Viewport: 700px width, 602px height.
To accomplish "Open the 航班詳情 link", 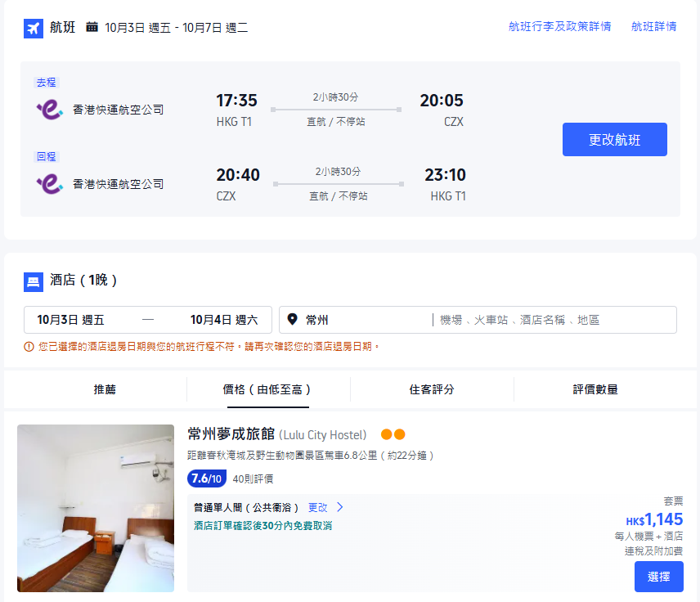I will tap(654, 26).
